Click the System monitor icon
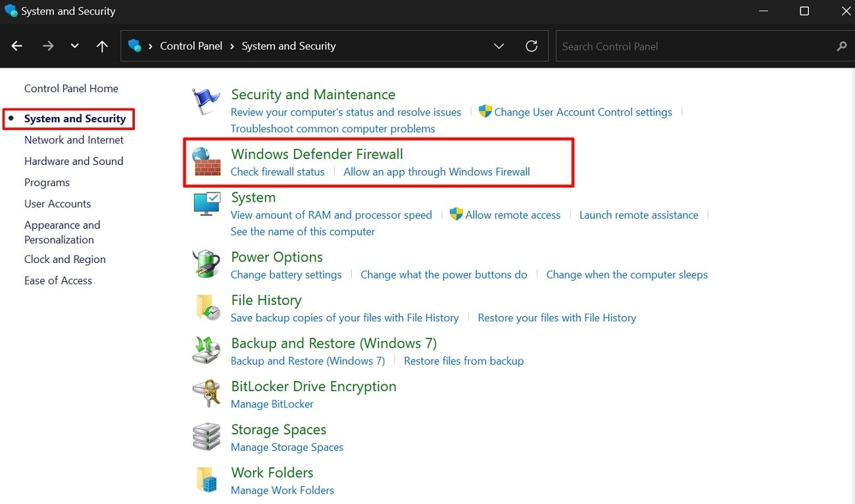The width and height of the screenshot is (855, 504). pyautogui.click(x=207, y=204)
